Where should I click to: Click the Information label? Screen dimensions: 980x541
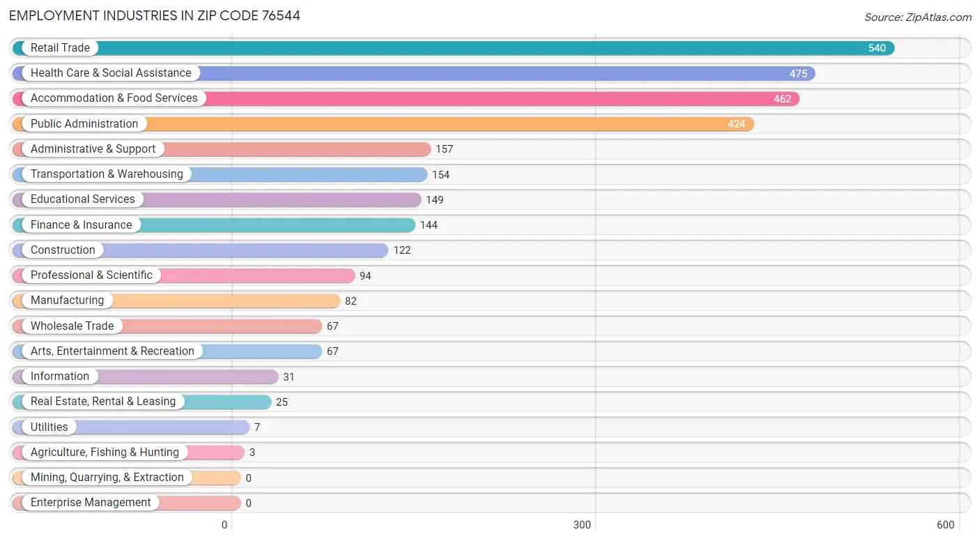pos(60,376)
